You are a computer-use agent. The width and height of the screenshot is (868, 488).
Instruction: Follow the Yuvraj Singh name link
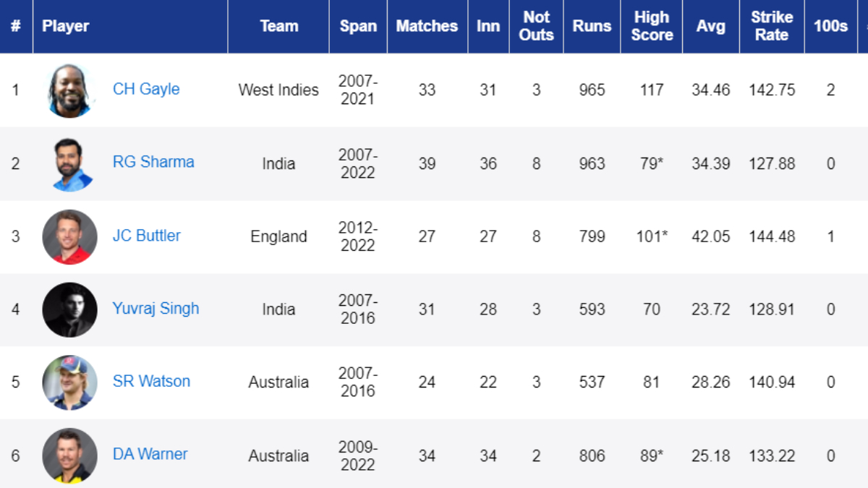[156, 308]
